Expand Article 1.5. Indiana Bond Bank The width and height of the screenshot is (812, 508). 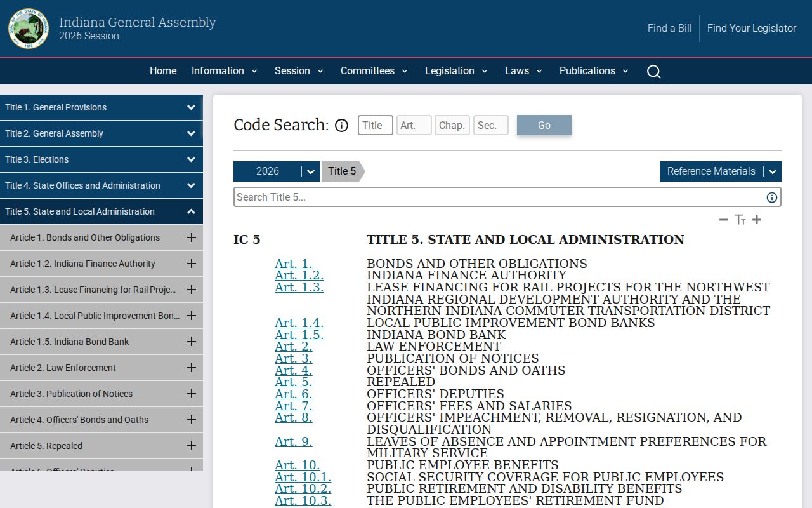[191, 342]
